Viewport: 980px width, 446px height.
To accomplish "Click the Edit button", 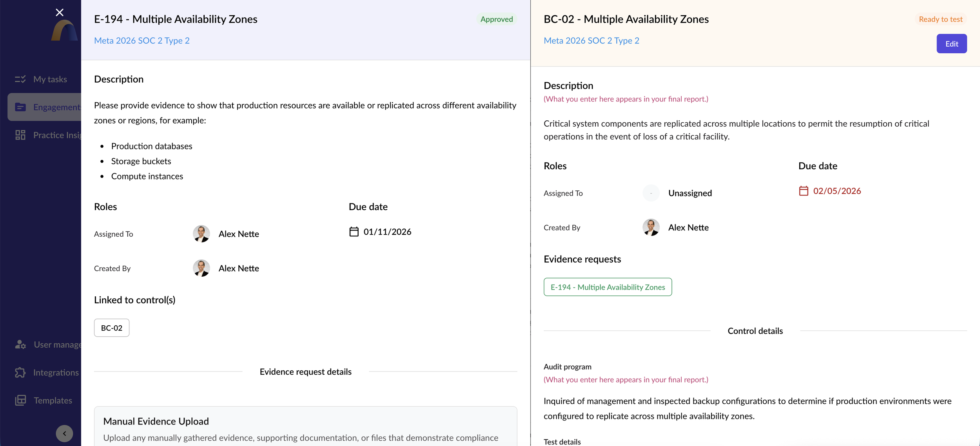I will point(951,44).
